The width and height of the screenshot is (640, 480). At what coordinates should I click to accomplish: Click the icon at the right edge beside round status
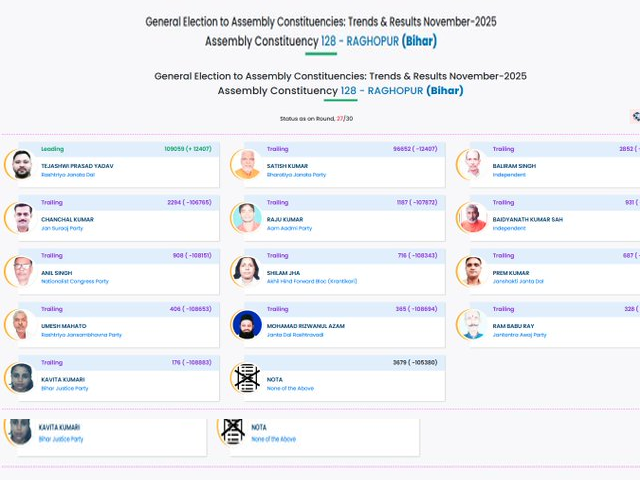click(635, 117)
